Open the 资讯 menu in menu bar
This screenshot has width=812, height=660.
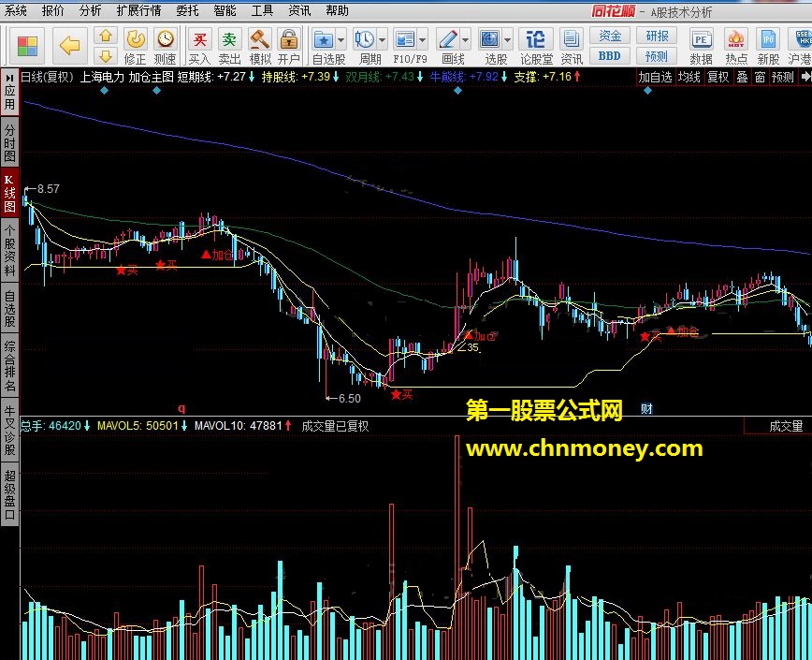299,10
